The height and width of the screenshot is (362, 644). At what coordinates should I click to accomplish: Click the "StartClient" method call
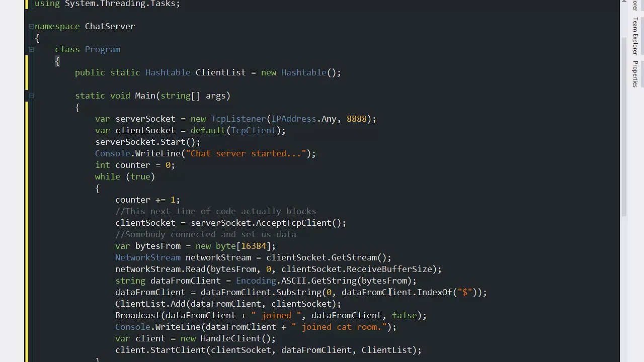point(178,350)
